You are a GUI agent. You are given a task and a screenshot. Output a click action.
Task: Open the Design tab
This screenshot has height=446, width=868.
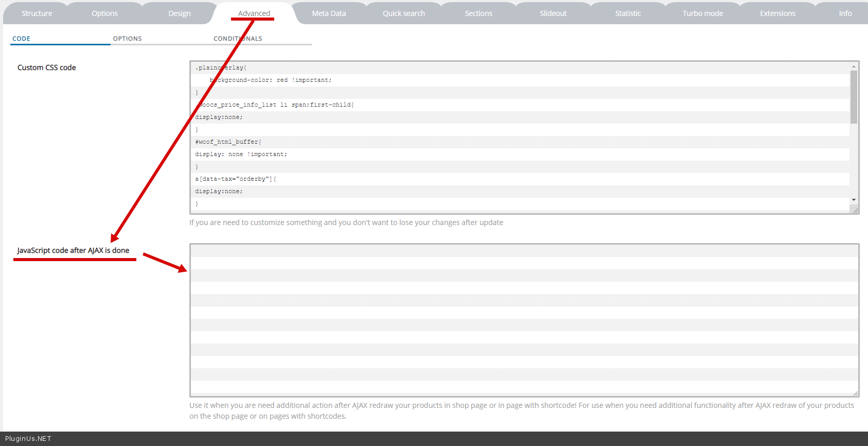click(180, 13)
